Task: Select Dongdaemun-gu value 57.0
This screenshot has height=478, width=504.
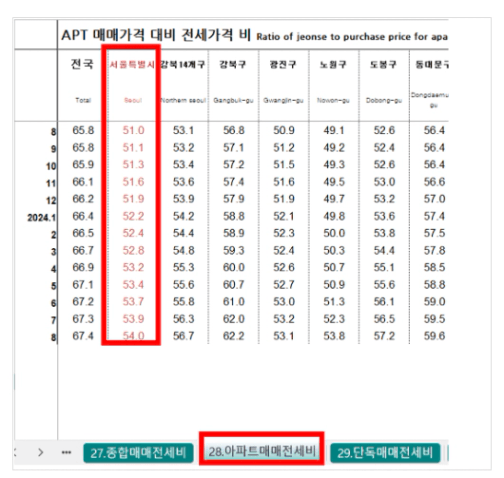Action: pos(434,199)
